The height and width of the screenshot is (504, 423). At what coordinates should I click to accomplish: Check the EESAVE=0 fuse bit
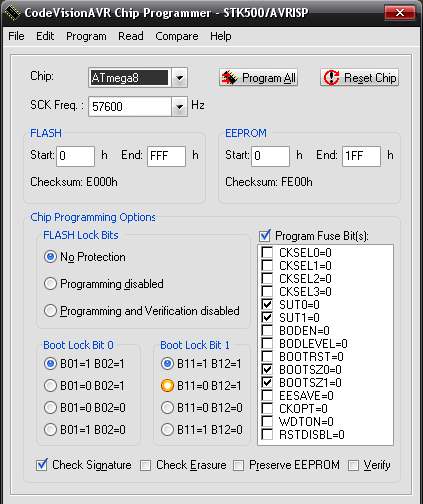pos(267,395)
